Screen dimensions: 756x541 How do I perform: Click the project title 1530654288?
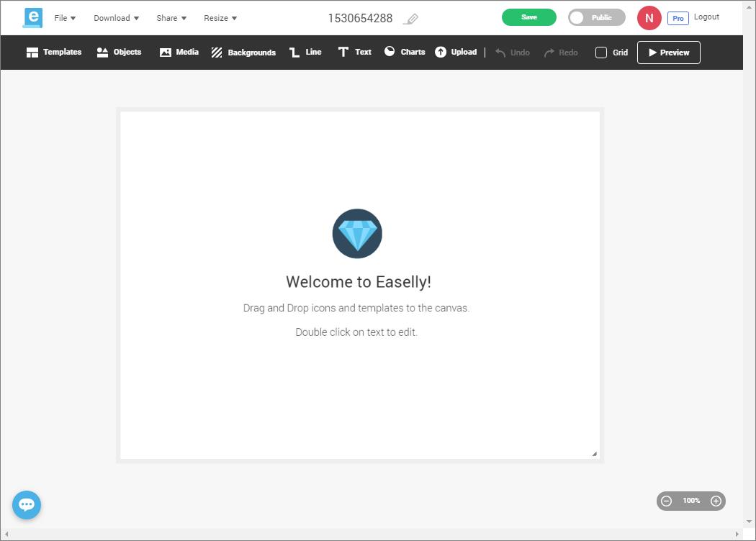tap(360, 18)
